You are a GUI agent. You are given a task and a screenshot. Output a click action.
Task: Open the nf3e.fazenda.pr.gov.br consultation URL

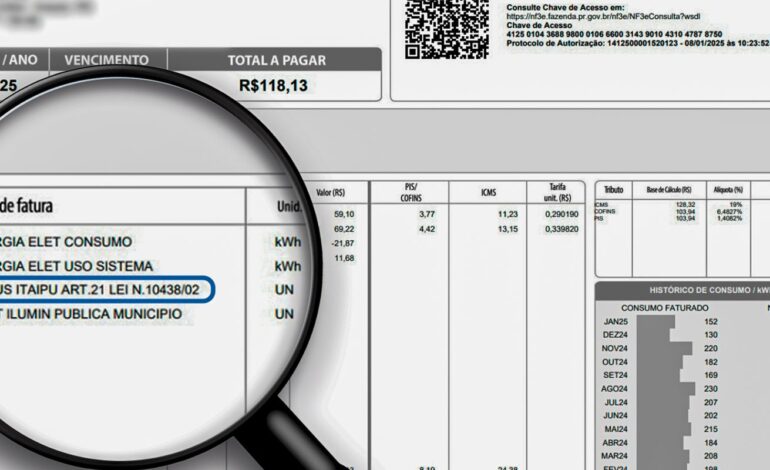604,17
